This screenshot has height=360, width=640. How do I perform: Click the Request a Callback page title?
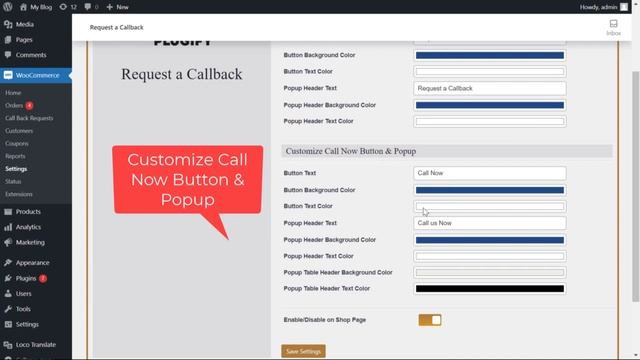116,27
